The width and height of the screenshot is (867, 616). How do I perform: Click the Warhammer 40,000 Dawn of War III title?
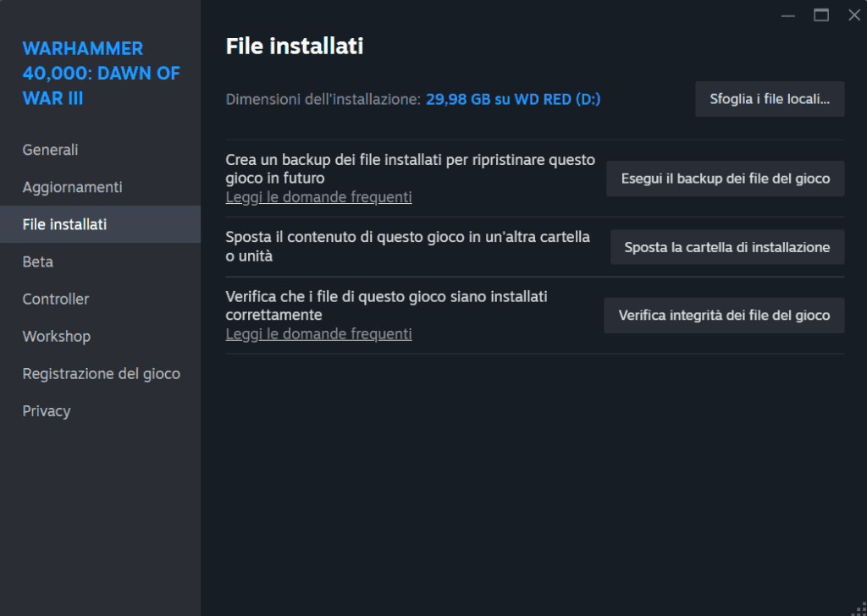tap(100, 74)
